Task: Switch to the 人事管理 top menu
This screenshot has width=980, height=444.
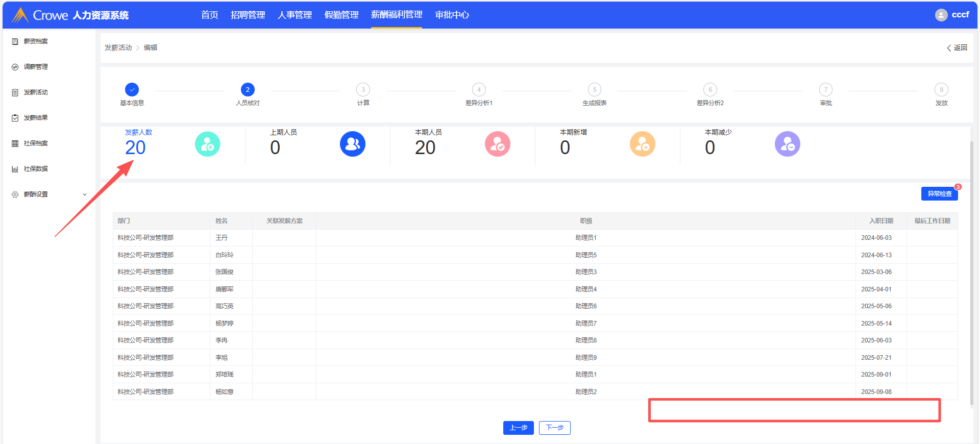Action: [295, 15]
